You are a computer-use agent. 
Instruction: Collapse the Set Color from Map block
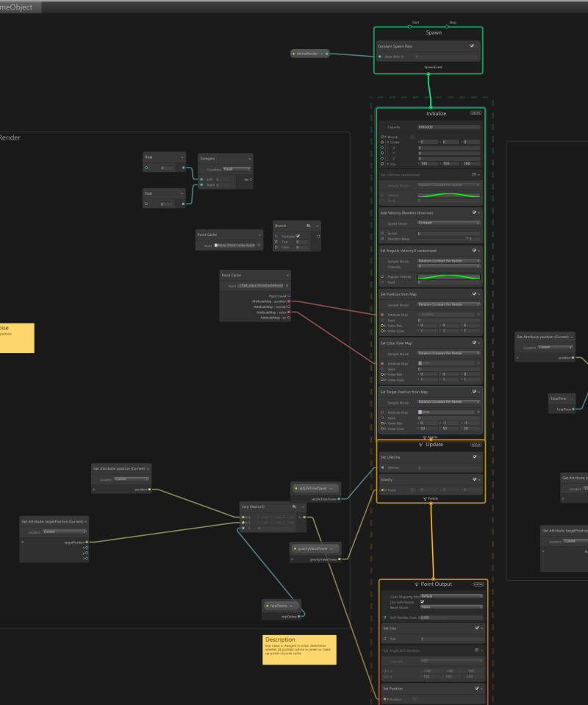click(x=480, y=343)
